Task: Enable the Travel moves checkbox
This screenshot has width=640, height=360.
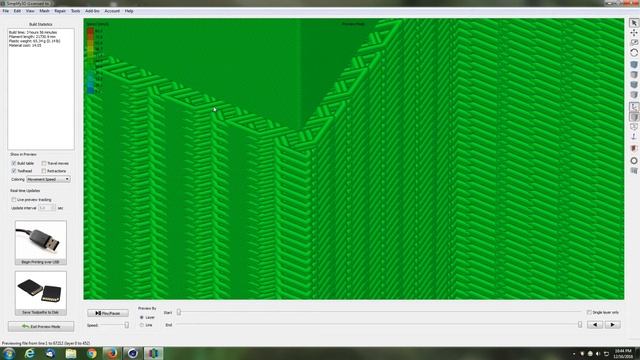Action: point(44,163)
